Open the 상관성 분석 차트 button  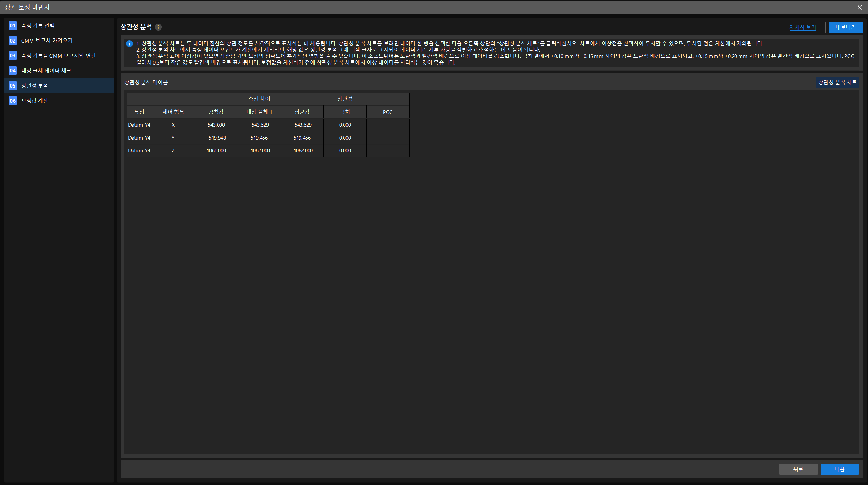pos(837,82)
